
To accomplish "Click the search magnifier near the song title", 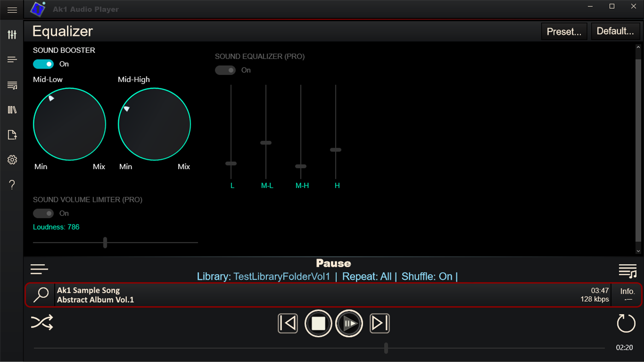I will click(x=41, y=294).
